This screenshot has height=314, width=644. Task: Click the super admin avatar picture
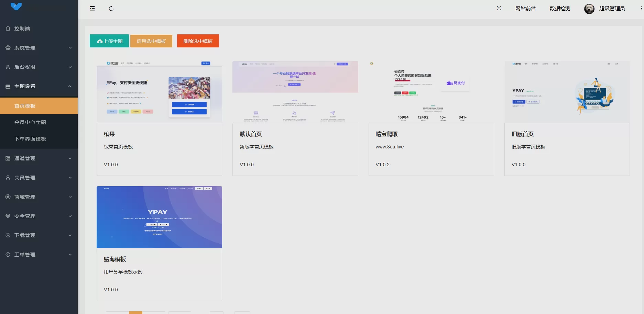click(x=589, y=9)
